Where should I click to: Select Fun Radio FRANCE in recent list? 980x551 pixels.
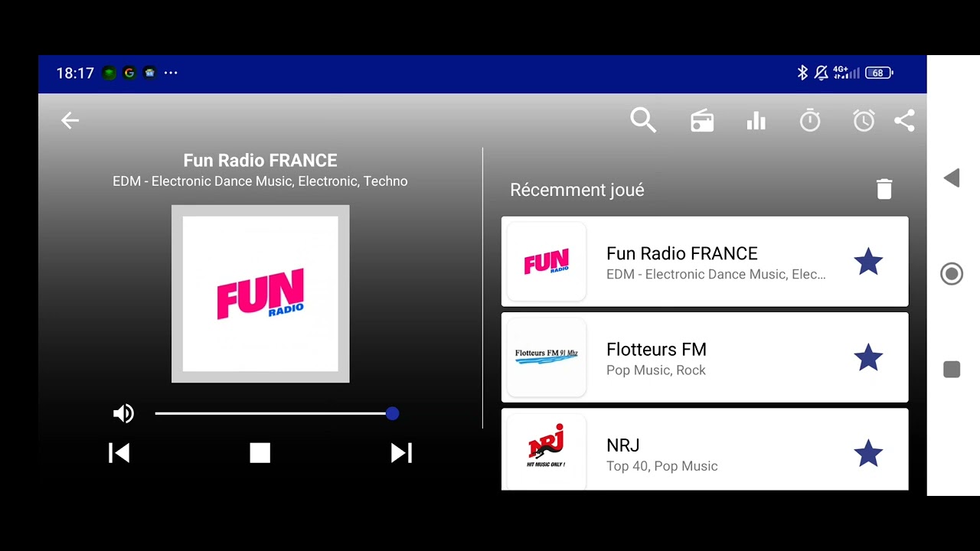705,262
